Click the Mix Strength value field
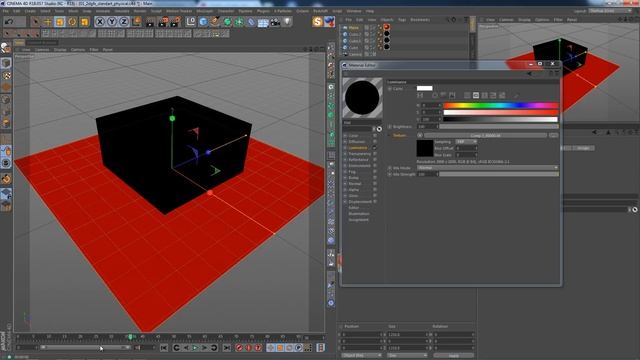The width and height of the screenshot is (640, 360). tap(427, 174)
